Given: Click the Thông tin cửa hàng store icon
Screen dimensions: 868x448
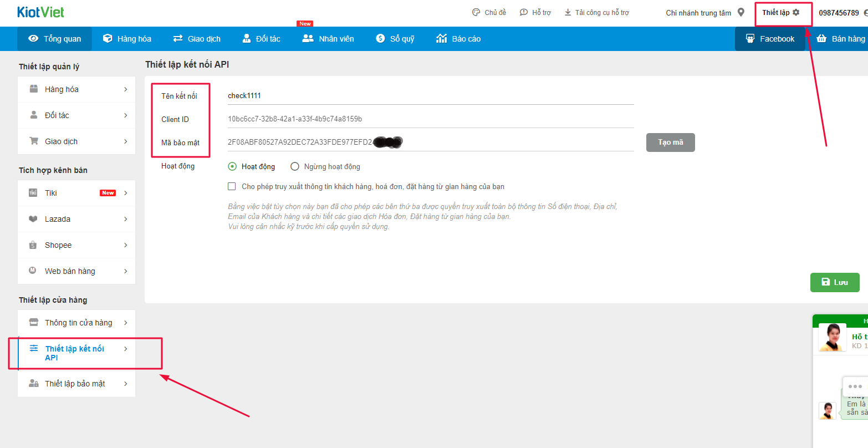Looking at the screenshot, I should pos(34,323).
